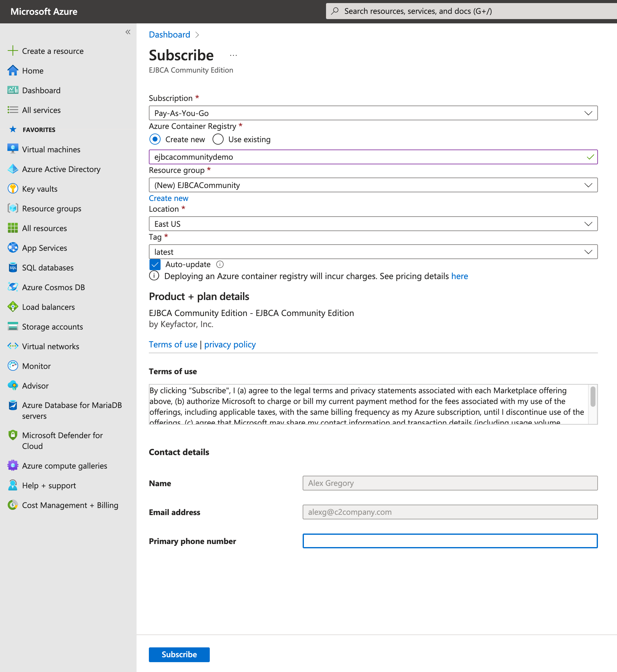Open Virtual machines from the sidebar

(x=51, y=149)
